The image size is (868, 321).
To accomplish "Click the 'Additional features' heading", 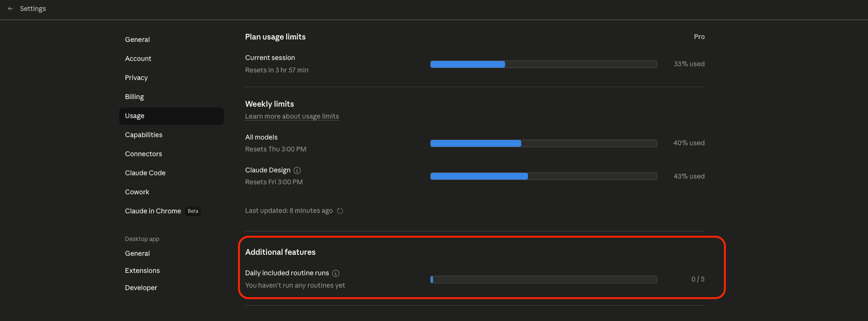I will 280,252.
